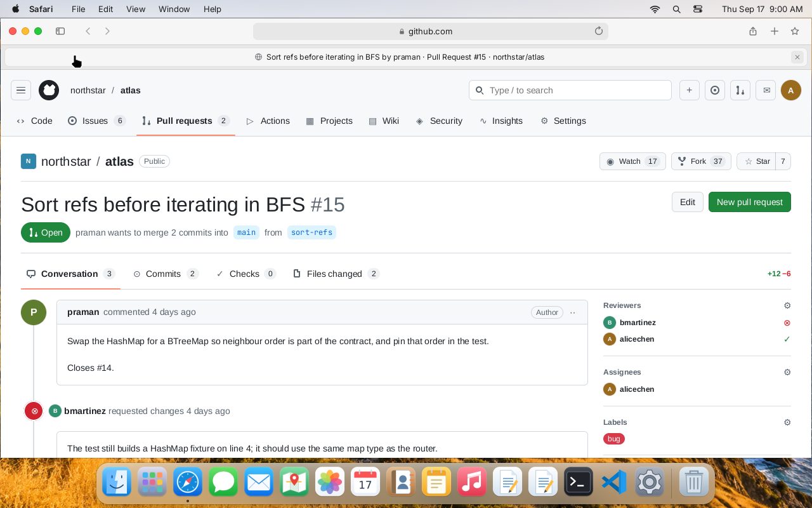
Task: Open the main branch link
Action: point(247,232)
